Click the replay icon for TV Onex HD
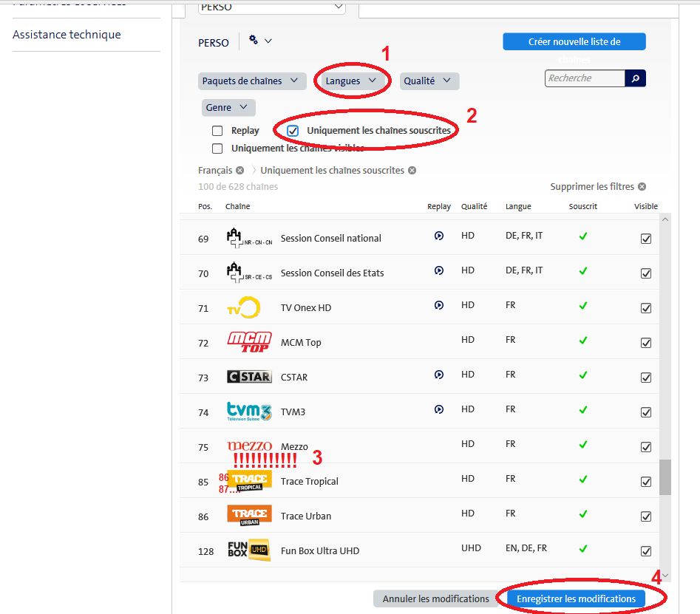 click(x=439, y=305)
